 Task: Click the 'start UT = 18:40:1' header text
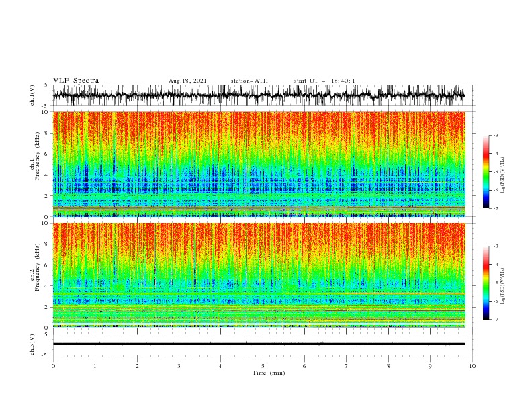pos(324,81)
